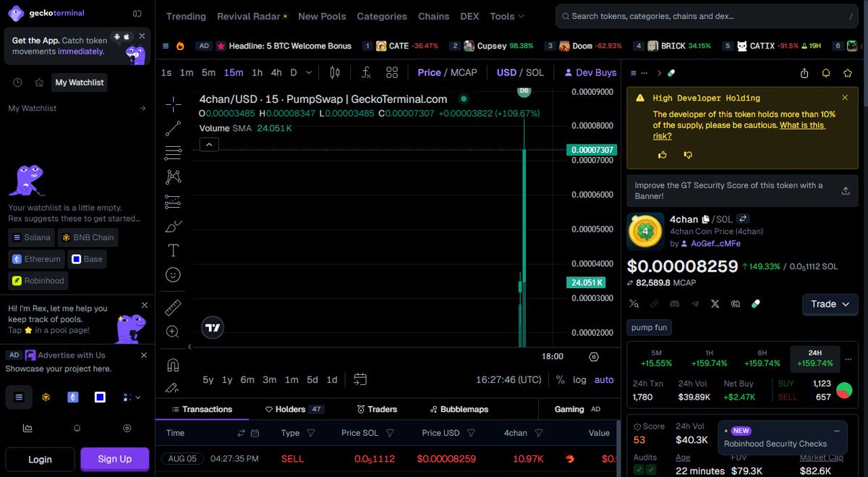
Task: Toggle auto scale on chart
Action: (x=604, y=379)
